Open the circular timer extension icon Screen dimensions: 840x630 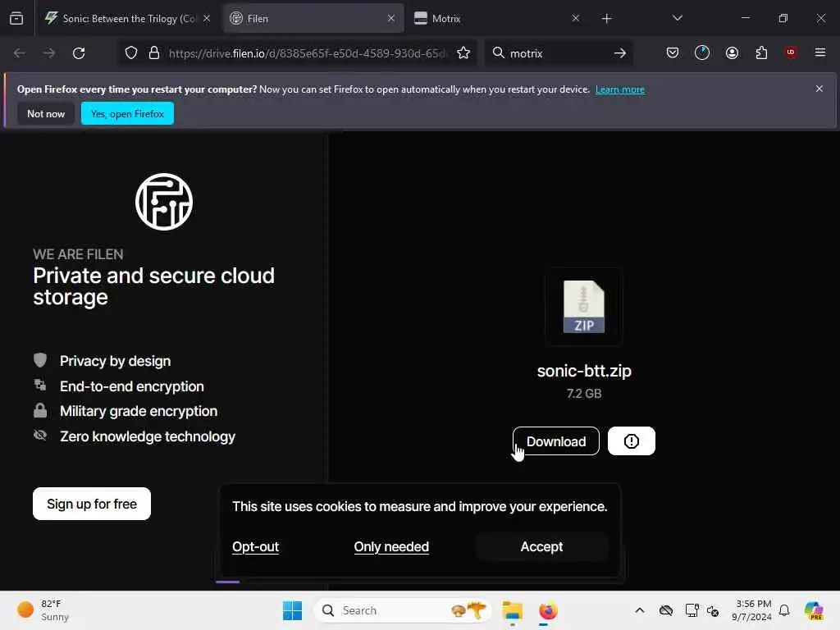702,52
